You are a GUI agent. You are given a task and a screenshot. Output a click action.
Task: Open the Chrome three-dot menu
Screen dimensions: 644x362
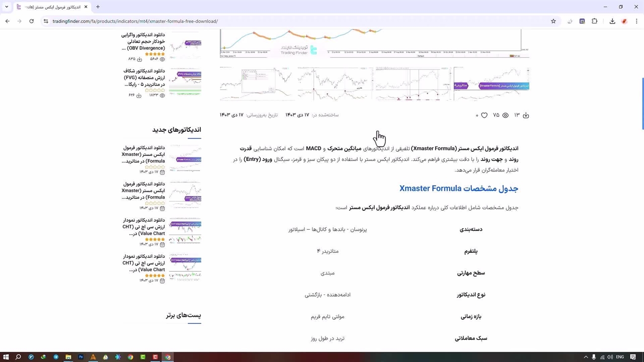(x=636, y=21)
